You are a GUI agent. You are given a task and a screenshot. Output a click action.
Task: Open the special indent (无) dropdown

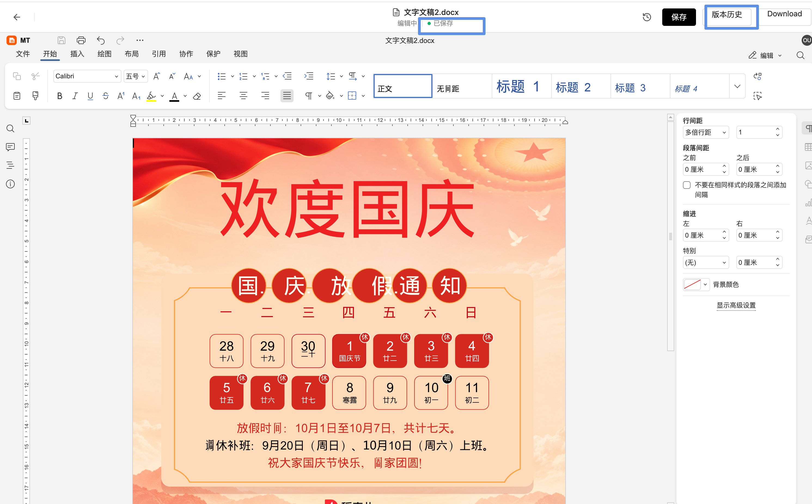[706, 263]
